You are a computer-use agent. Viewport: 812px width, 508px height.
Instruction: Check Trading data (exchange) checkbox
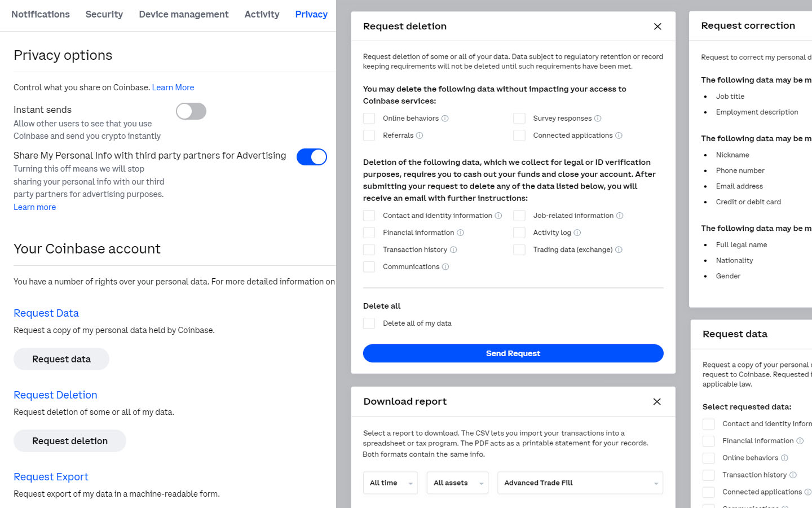pyautogui.click(x=519, y=249)
